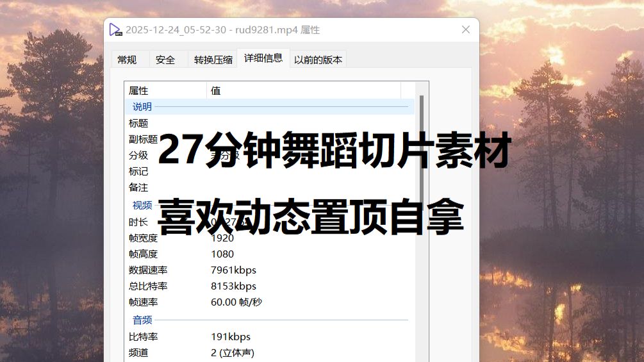Collapse the 视频 group header
The height and width of the screenshot is (362, 644).
click(x=142, y=205)
